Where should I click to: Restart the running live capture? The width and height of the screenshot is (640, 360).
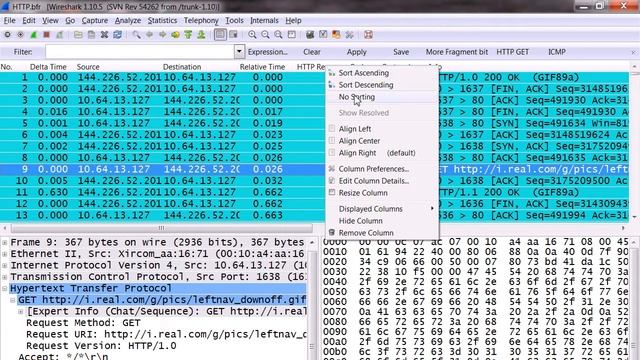coord(60,35)
